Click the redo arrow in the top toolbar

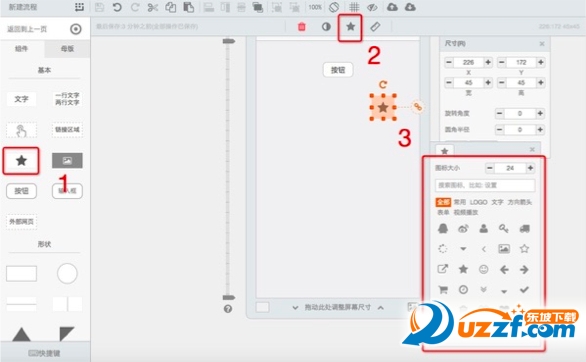coord(135,7)
